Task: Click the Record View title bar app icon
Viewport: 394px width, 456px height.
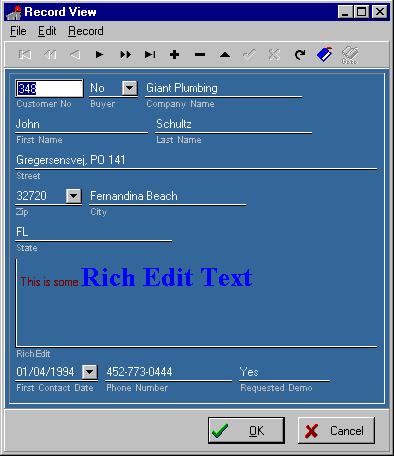Action: coord(14,13)
